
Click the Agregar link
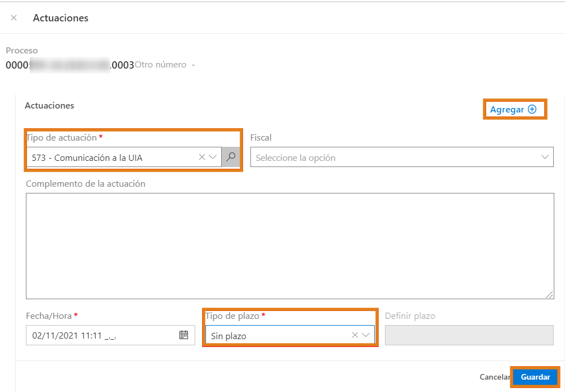point(506,110)
